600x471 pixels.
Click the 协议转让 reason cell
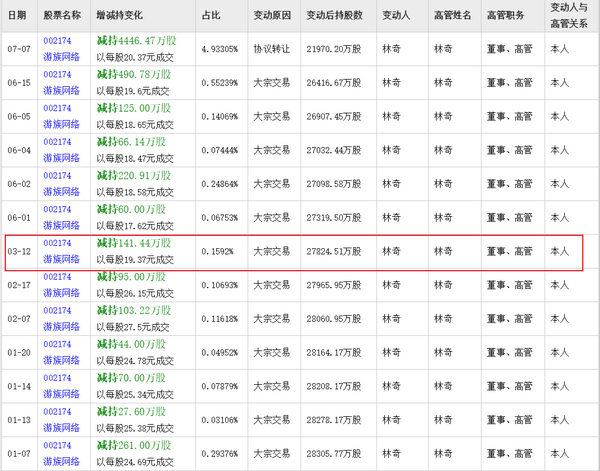(x=272, y=48)
